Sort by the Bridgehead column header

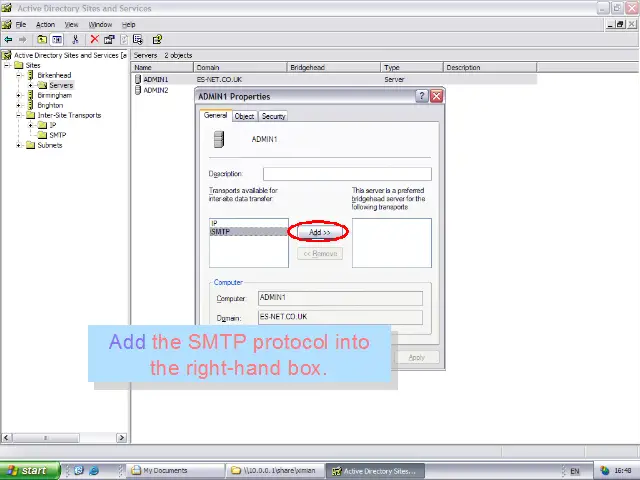(334, 67)
